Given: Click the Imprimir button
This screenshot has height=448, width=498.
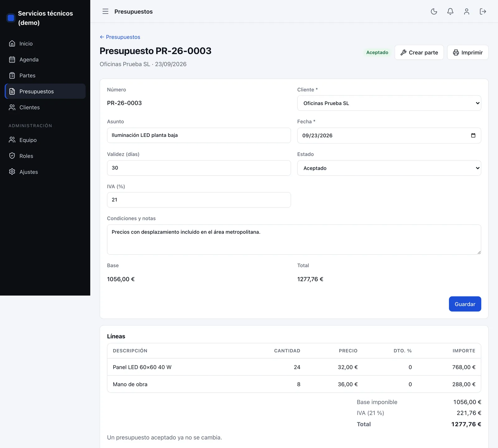Looking at the screenshot, I should [x=467, y=52].
